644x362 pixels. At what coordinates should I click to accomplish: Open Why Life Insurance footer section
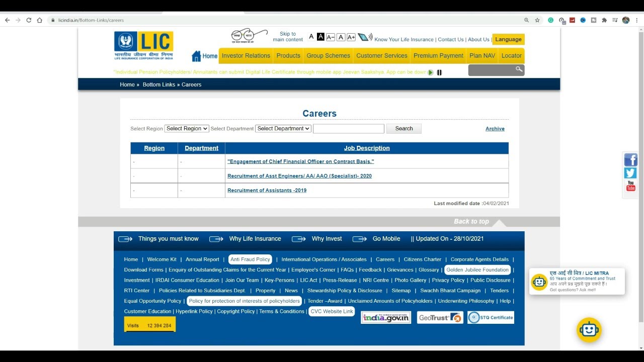tap(255, 239)
